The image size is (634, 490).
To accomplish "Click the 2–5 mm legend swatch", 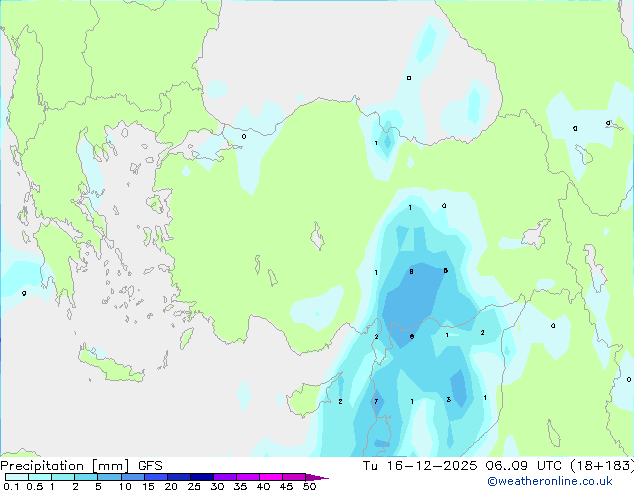I will click(86, 477).
